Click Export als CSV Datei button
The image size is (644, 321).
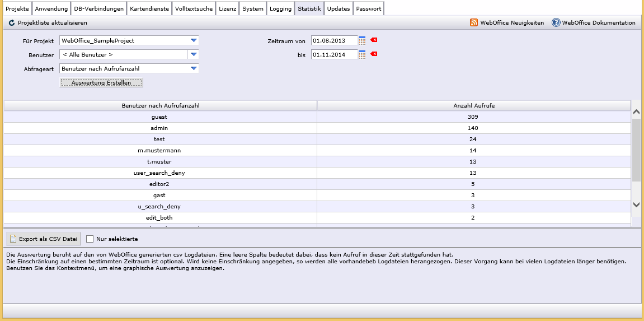[44, 239]
